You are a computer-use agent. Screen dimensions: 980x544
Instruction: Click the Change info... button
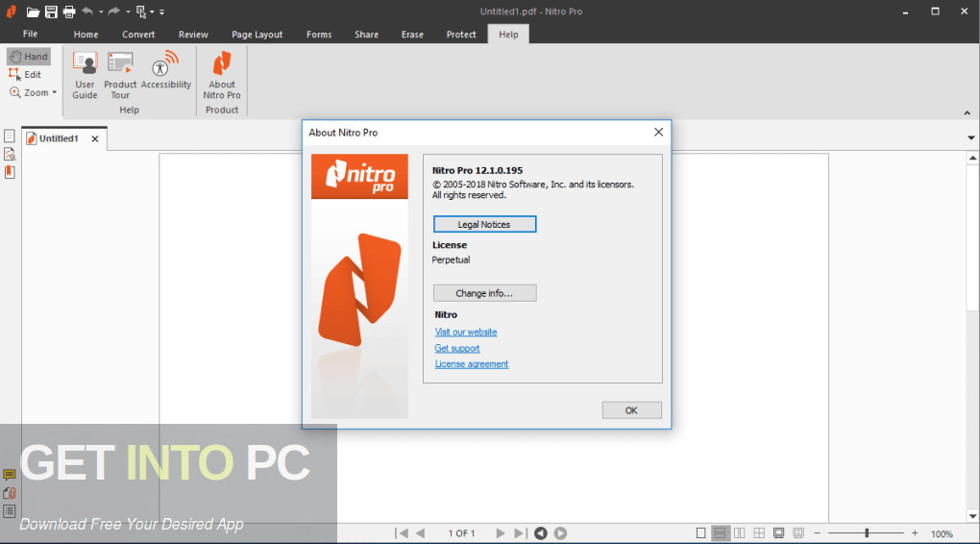484,293
